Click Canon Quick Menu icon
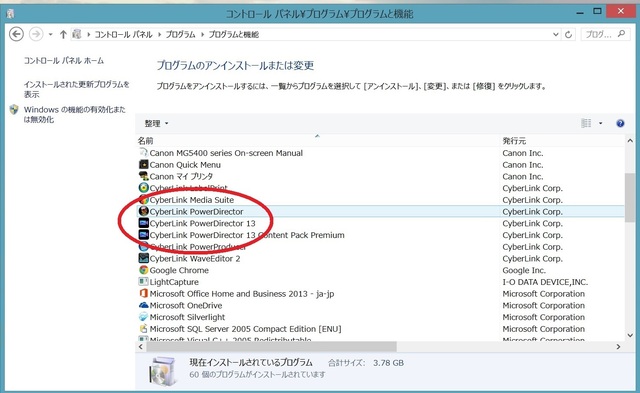The image size is (640, 393). tap(143, 164)
